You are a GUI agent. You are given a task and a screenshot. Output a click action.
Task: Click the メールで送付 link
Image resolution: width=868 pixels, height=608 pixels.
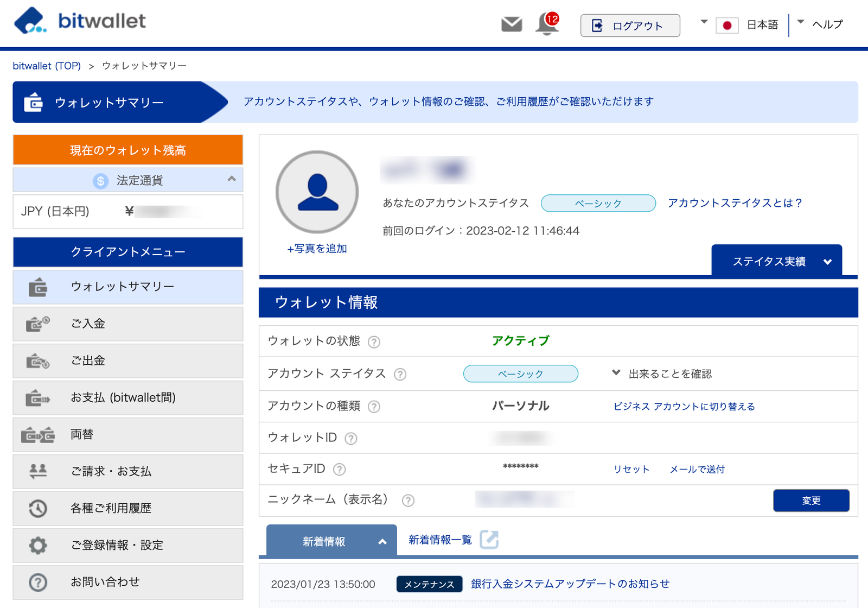tap(697, 469)
